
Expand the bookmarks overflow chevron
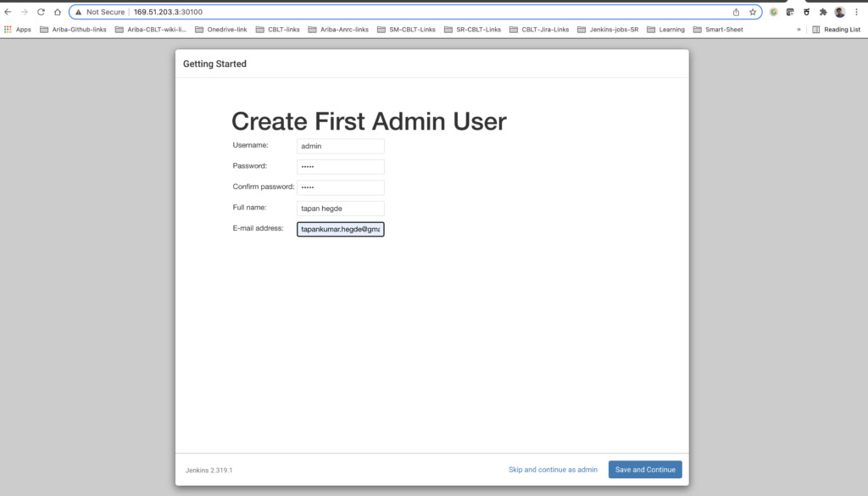click(798, 29)
